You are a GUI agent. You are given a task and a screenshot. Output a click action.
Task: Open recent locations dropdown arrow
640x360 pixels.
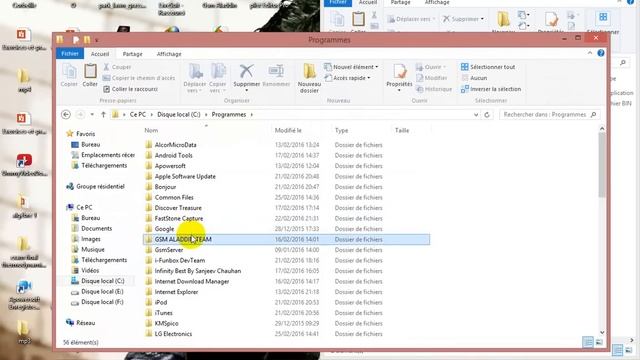point(92,115)
